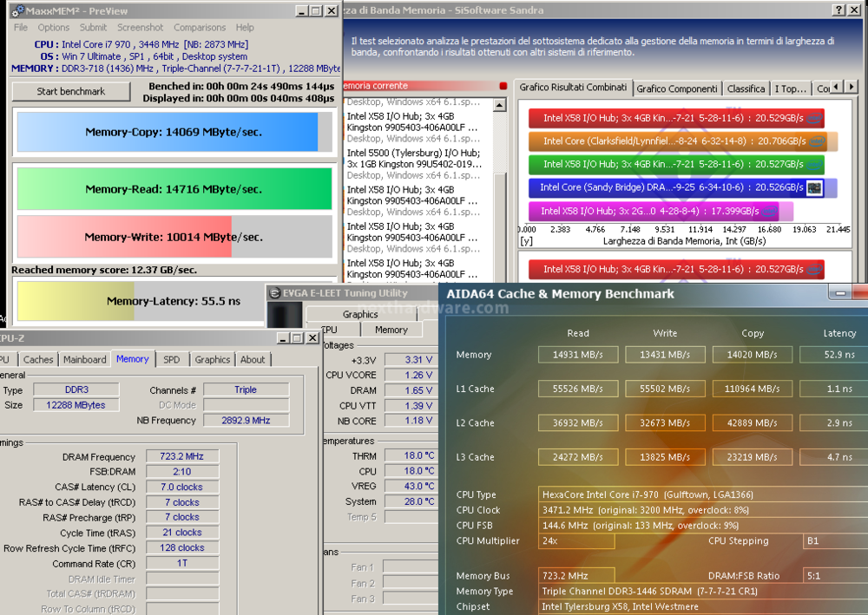Click AIDA64 L1 Cache Copy value '110964 MB/s'

pyautogui.click(x=753, y=389)
